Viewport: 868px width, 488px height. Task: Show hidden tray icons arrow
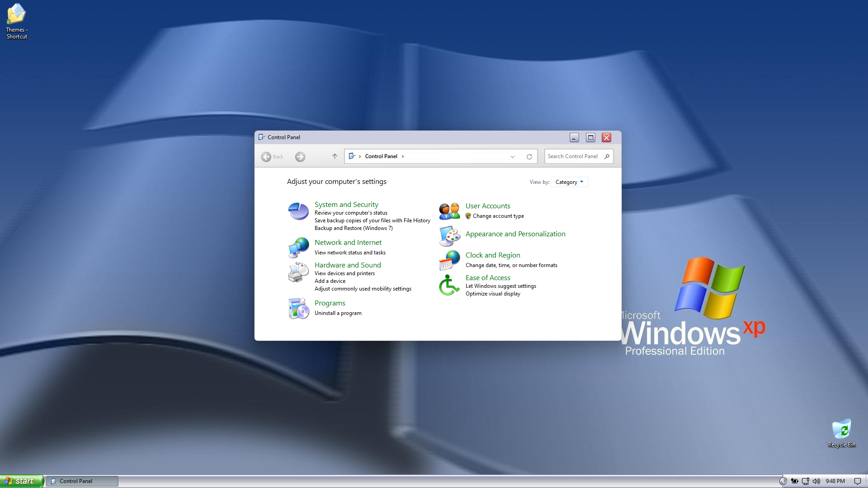pos(783,481)
